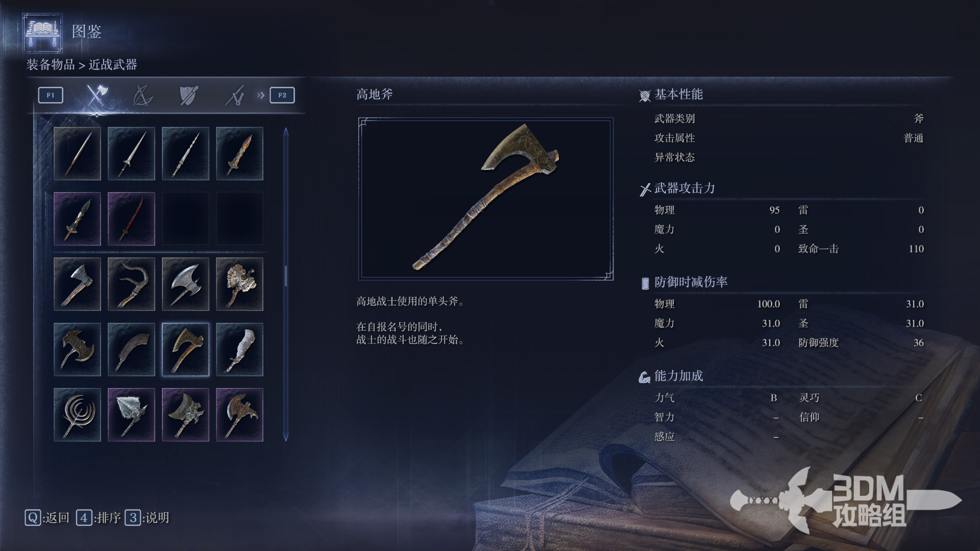Open the 3 说明 help option
980x551 pixels.
tap(148, 518)
